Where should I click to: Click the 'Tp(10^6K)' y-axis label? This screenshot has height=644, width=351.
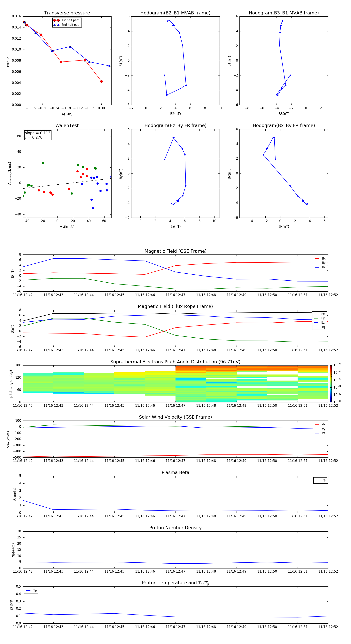pyautogui.click(x=11, y=605)
